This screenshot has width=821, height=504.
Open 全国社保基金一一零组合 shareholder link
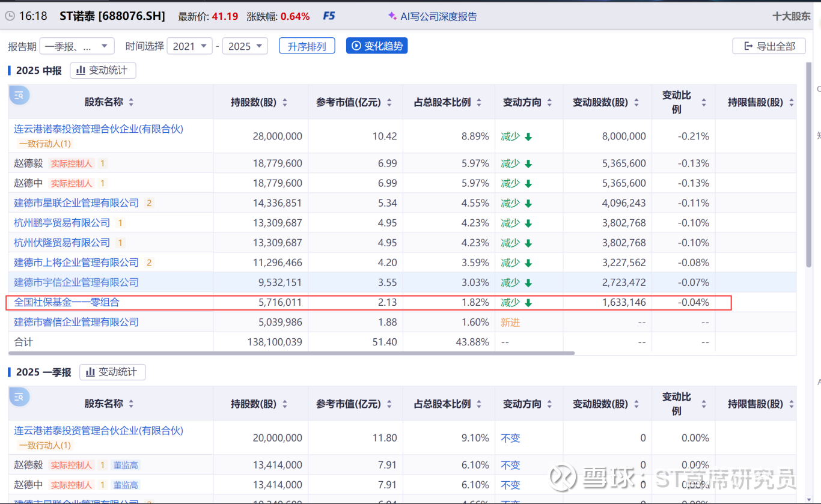pyautogui.click(x=67, y=302)
